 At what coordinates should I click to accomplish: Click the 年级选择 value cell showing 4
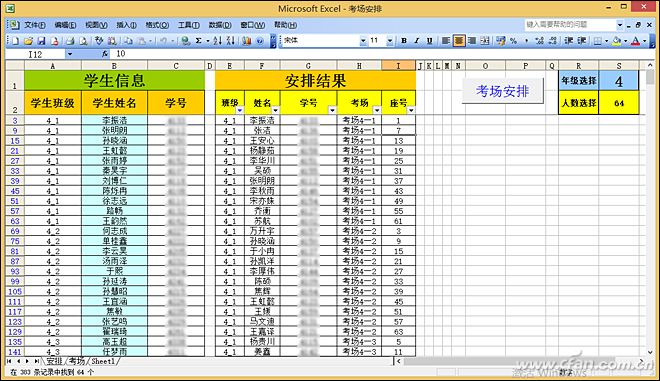coord(618,80)
